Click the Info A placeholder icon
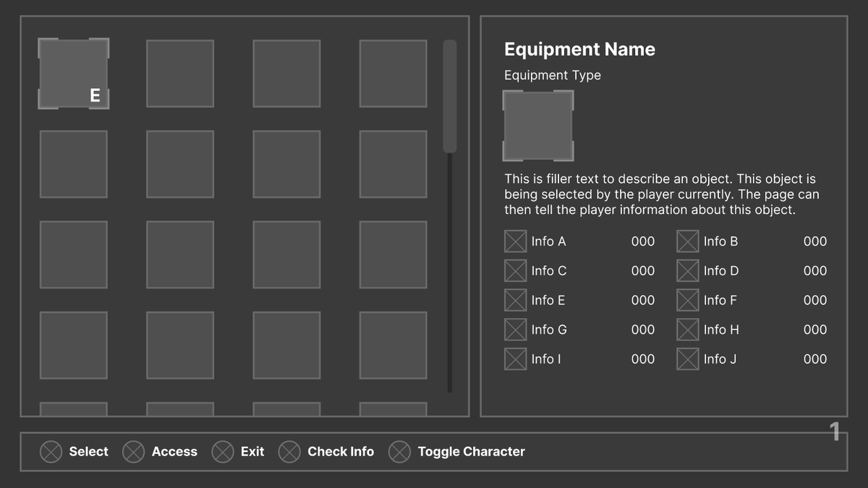The width and height of the screenshot is (868, 488). click(x=515, y=241)
